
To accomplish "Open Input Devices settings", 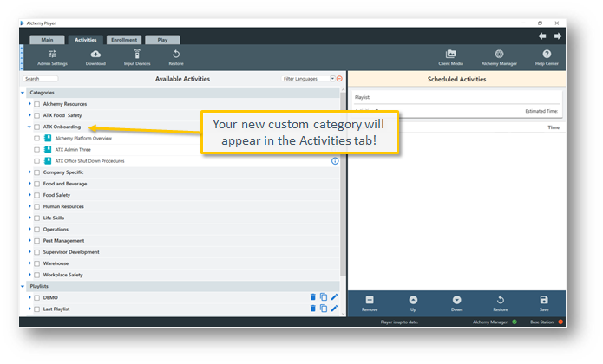I will pos(136,56).
